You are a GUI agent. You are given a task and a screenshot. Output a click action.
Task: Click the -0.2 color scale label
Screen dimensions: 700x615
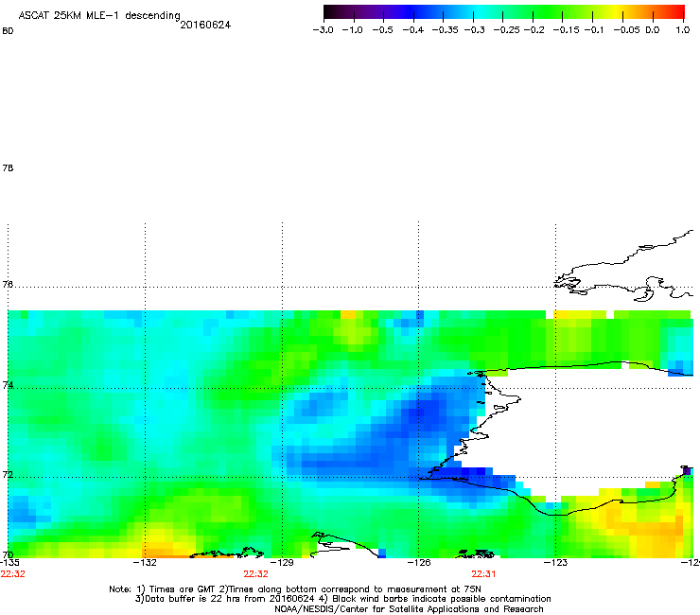[x=534, y=30]
